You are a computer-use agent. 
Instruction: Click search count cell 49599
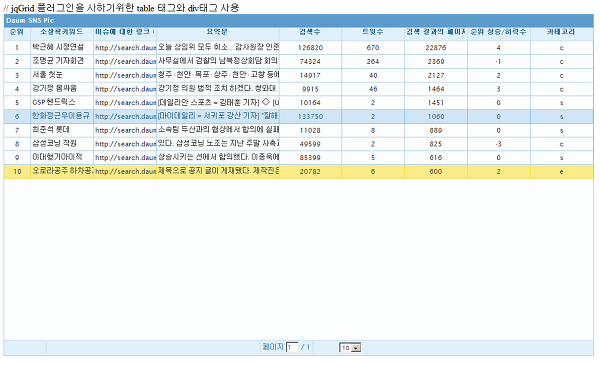pyautogui.click(x=310, y=144)
